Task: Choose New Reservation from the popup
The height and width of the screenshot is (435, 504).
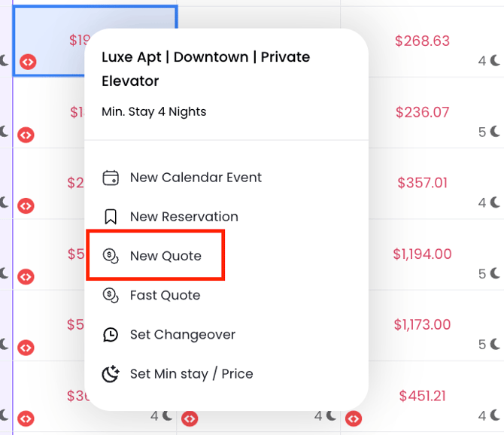Action: [x=184, y=217]
